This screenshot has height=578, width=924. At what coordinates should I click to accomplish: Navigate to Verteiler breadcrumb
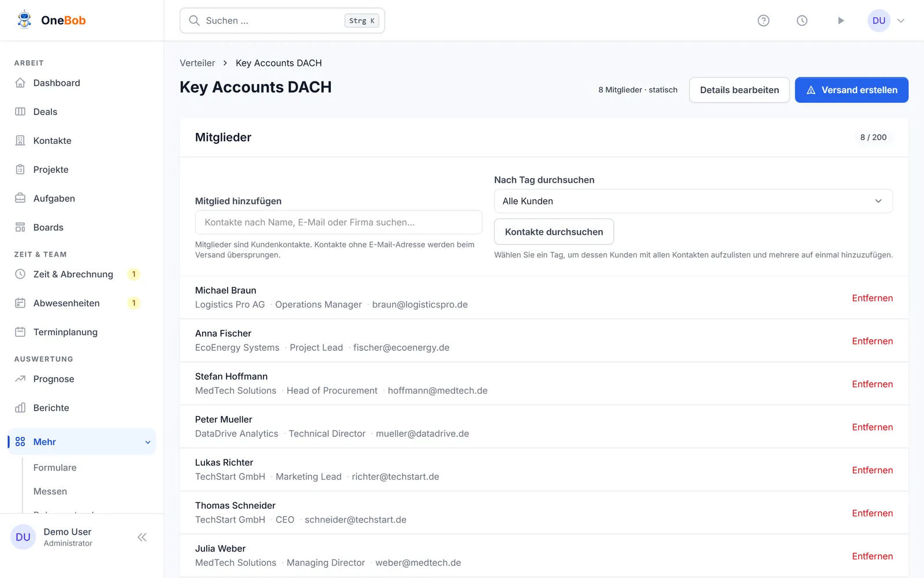197,63
